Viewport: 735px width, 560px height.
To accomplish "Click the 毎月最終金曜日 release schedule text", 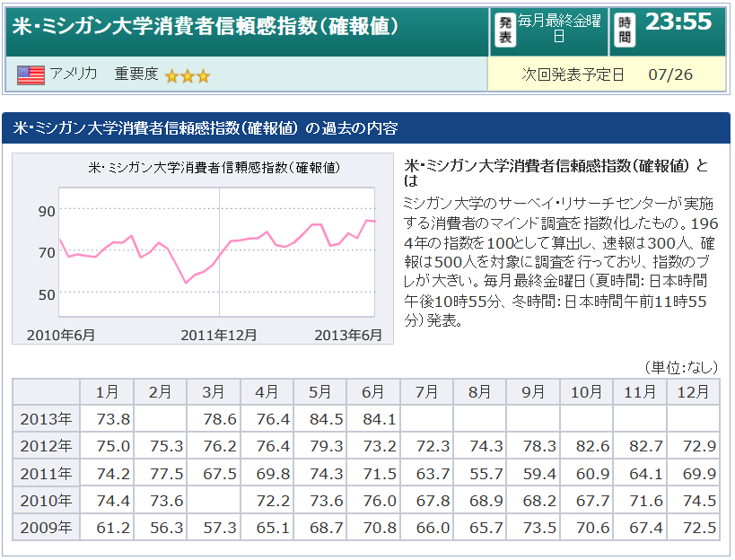I will tap(559, 28).
